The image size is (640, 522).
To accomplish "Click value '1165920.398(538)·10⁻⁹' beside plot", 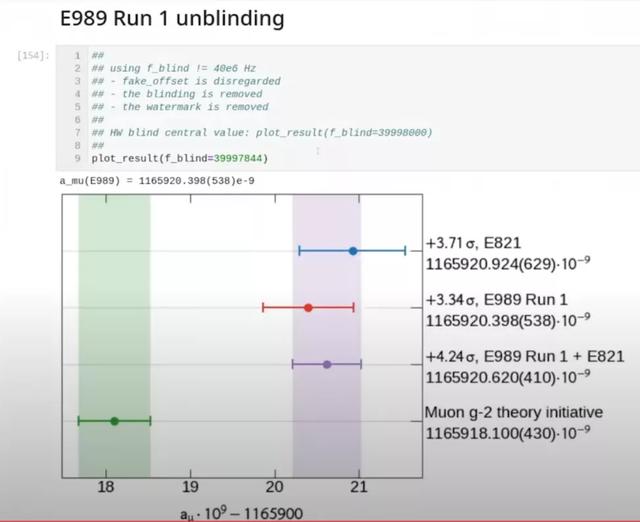I will click(508, 320).
